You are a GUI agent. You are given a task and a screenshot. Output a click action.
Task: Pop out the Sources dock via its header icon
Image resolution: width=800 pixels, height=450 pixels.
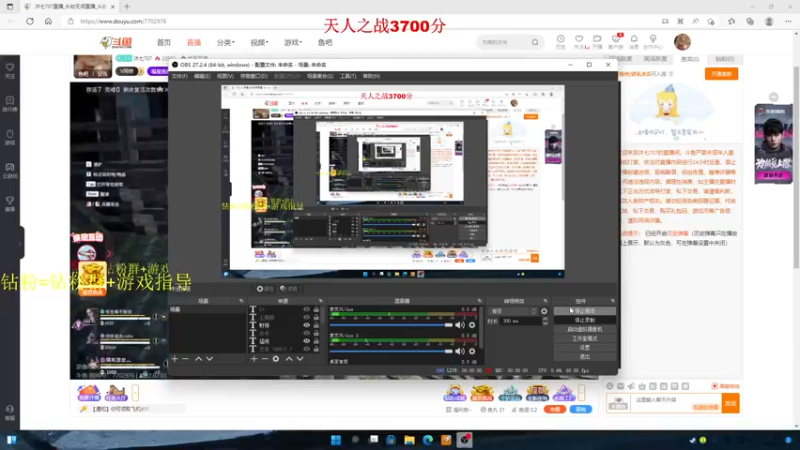pos(320,301)
